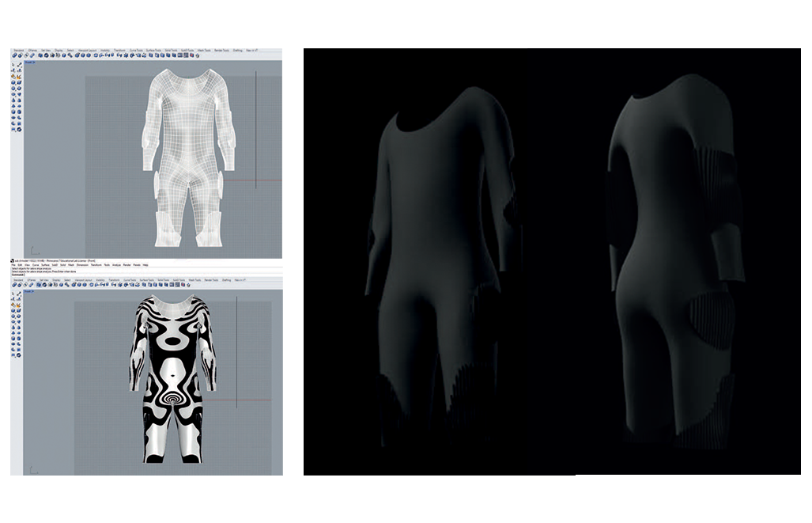Open Front viewport title dropdown in upper window
This screenshot has width=812, height=523.
coord(29,63)
